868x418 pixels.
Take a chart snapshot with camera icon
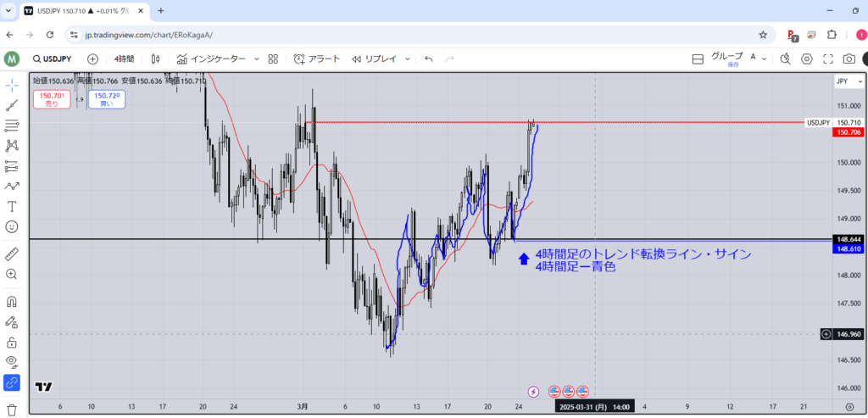coord(849,59)
